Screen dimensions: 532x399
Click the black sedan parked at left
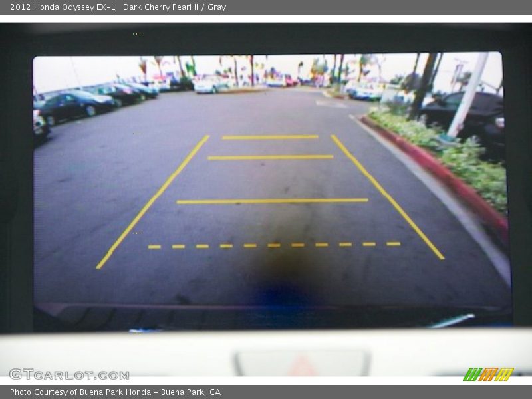pyautogui.click(x=73, y=106)
